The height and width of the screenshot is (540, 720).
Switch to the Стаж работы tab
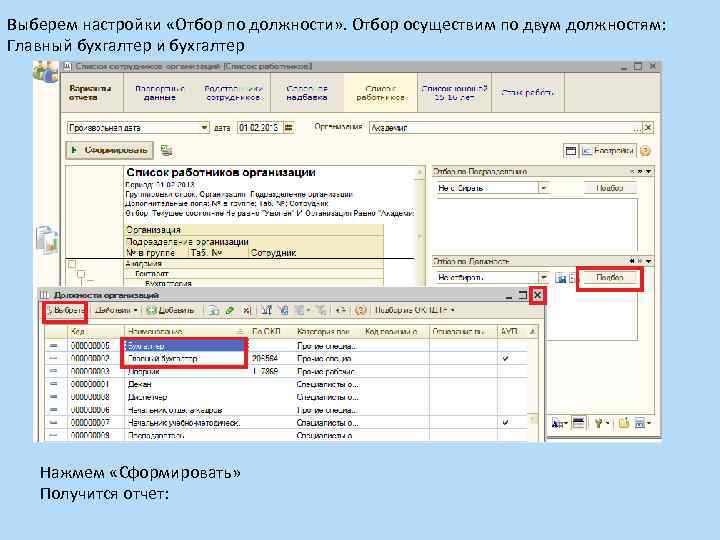tap(528, 93)
